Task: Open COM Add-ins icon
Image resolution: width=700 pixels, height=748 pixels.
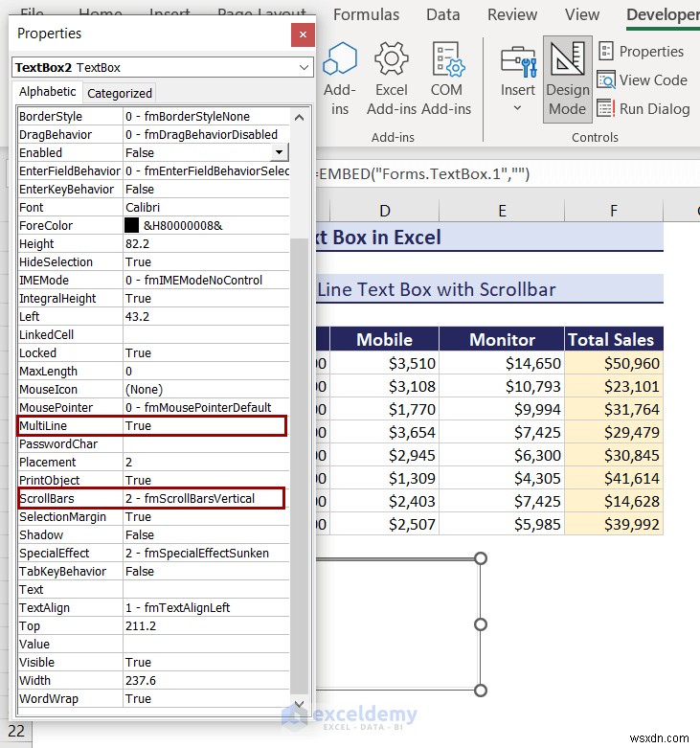Action: [x=446, y=79]
